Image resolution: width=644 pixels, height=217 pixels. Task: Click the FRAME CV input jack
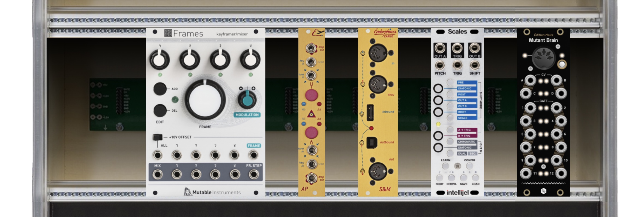[253, 155]
